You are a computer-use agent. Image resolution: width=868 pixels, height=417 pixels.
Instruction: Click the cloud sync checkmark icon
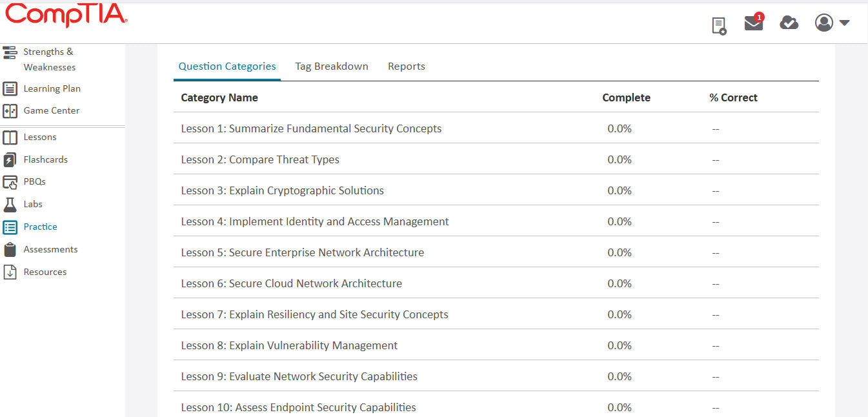click(789, 22)
